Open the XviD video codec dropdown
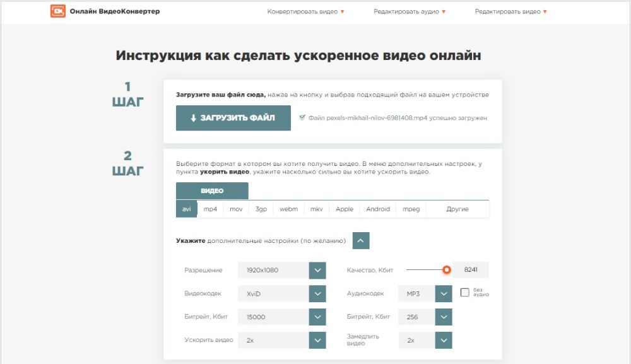Screen dimensions: 631x364 coord(317,293)
